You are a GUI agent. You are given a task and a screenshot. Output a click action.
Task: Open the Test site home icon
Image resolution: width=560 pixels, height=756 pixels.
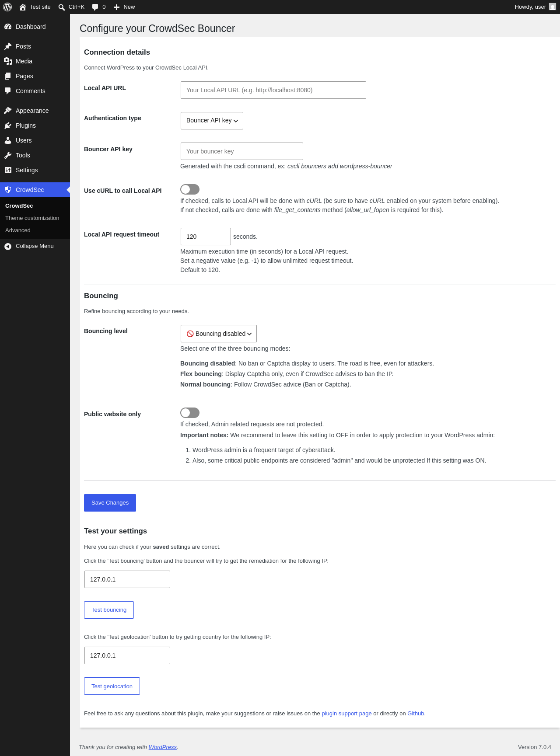(x=23, y=7)
